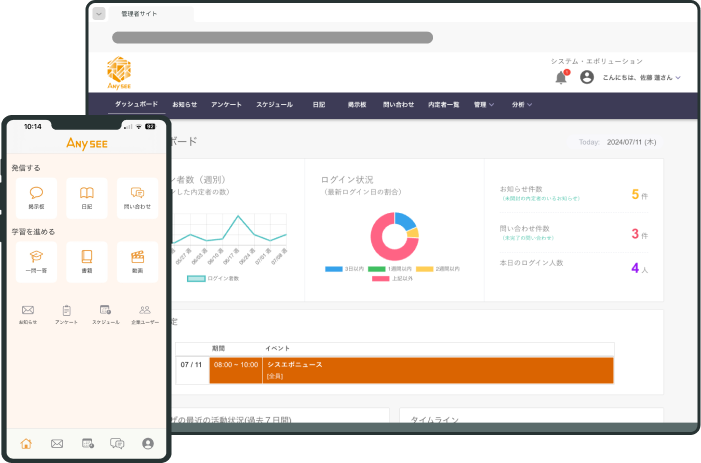Image resolution: width=701 pixels, height=463 pixels.
Task: Open the 動画 clapperboard tile
Action: tap(137, 262)
